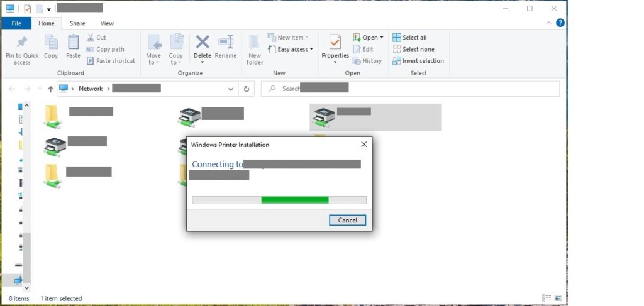Cancel the printer installation
Image resolution: width=644 pixels, height=306 pixels.
347,220
